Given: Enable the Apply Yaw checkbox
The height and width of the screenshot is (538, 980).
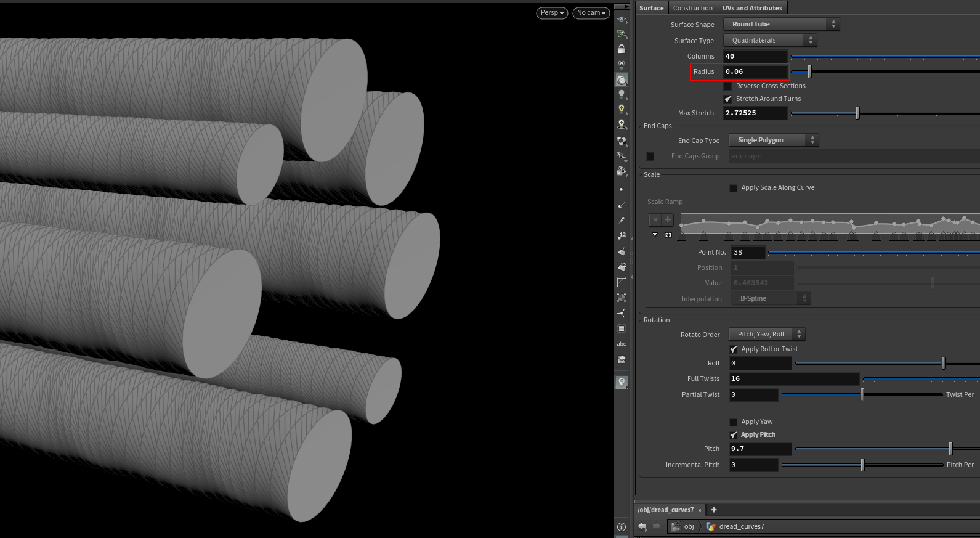Looking at the screenshot, I should (733, 422).
